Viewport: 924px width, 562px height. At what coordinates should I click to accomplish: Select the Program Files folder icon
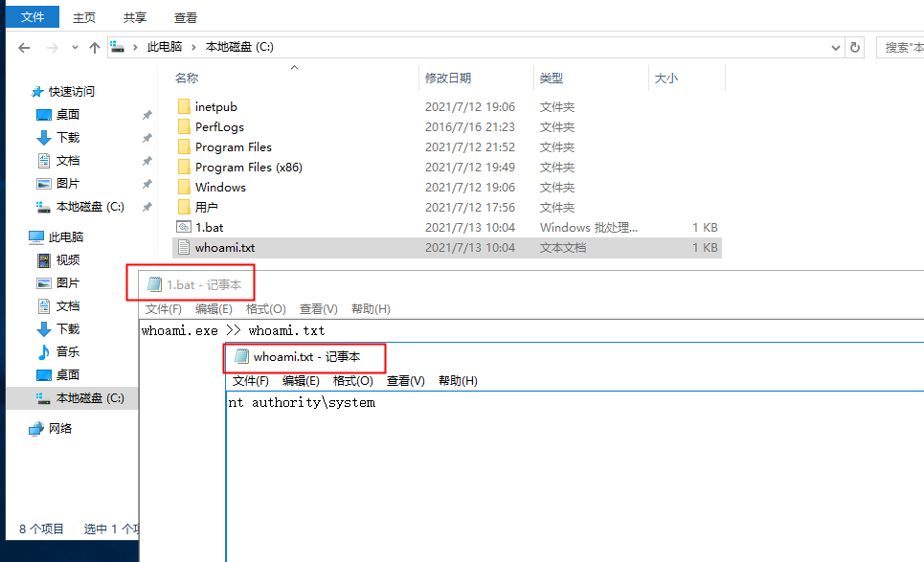click(x=184, y=146)
